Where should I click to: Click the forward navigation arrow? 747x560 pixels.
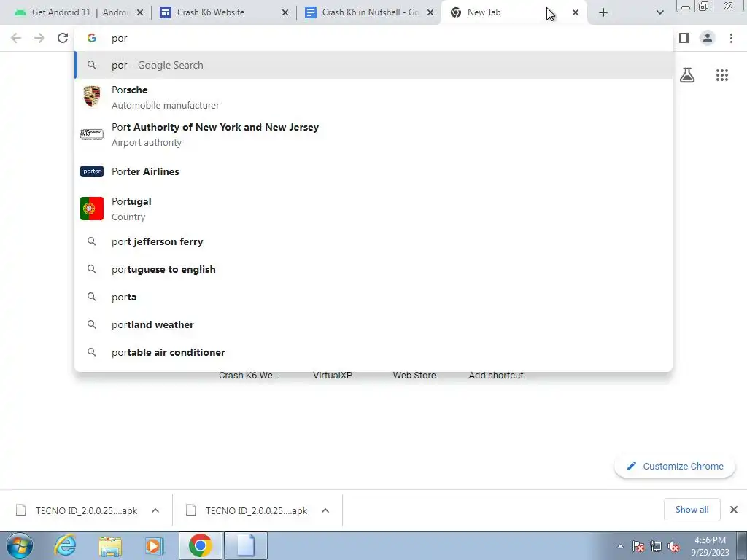(39, 38)
